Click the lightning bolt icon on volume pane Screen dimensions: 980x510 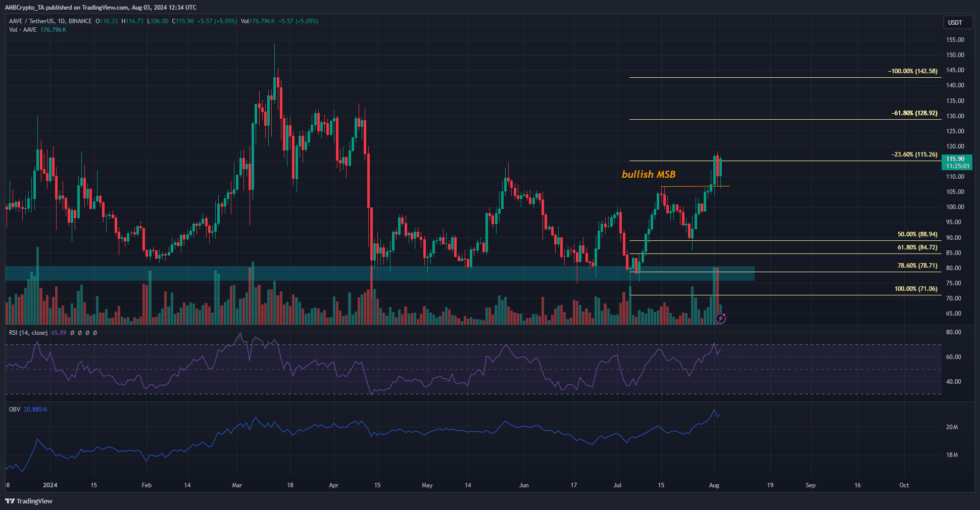pos(721,318)
